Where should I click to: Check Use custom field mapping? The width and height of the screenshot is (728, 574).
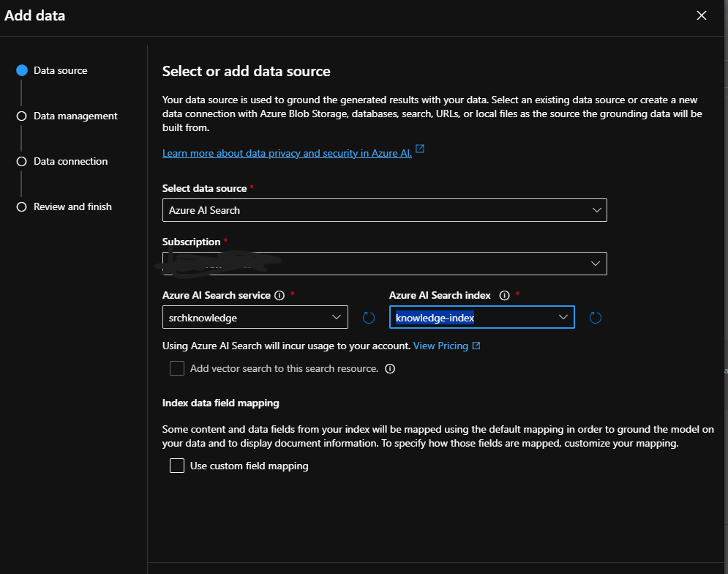coord(177,465)
